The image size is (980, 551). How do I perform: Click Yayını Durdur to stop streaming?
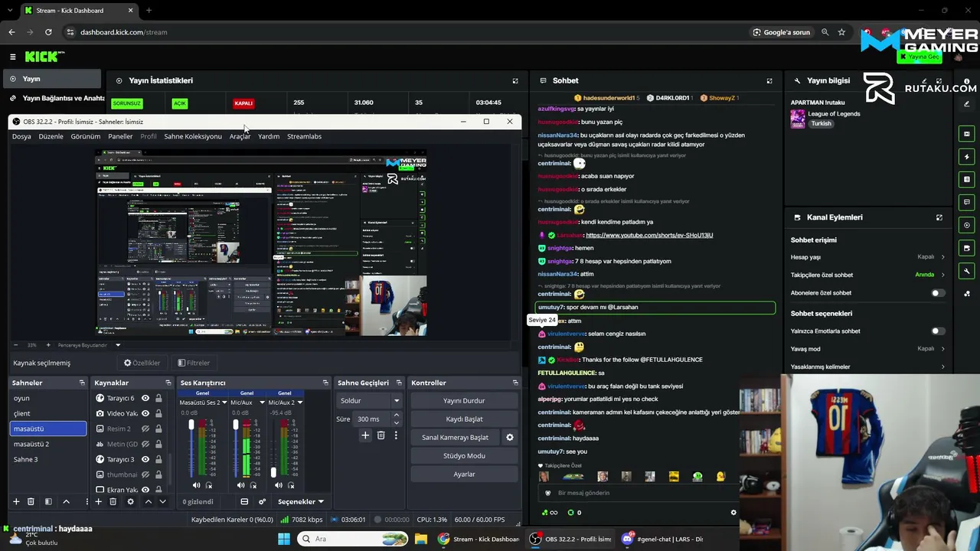464,400
